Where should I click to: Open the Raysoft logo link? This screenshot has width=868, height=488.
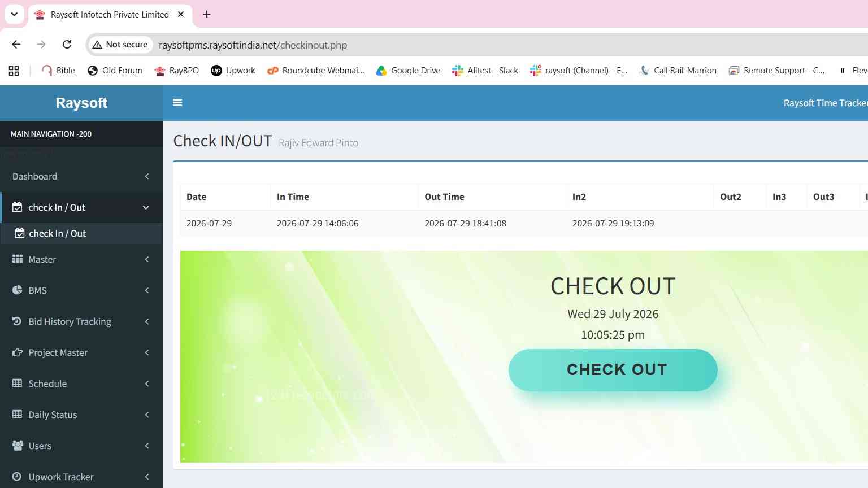point(81,103)
